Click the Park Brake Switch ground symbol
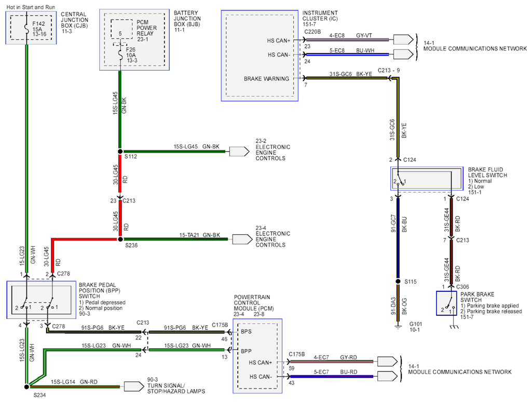 tap(454, 327)
